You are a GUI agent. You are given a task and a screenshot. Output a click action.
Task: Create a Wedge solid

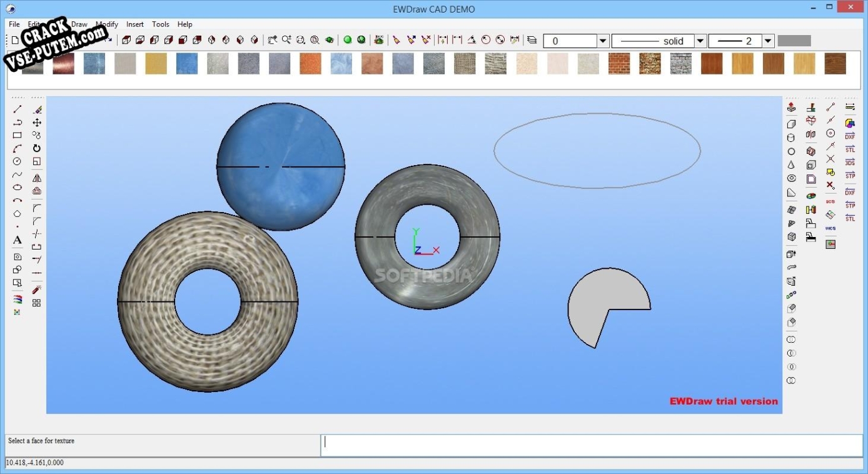click(791, 193)
